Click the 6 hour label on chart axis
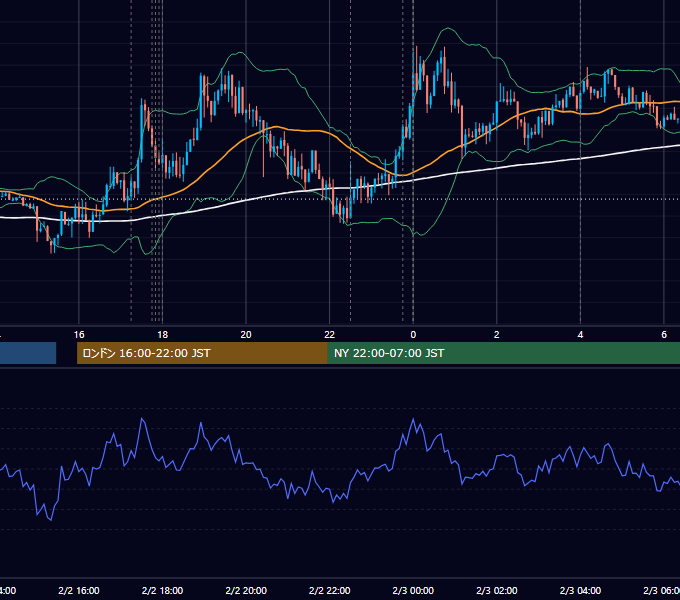Screen dimensions: 680x600 coord(664,335)
